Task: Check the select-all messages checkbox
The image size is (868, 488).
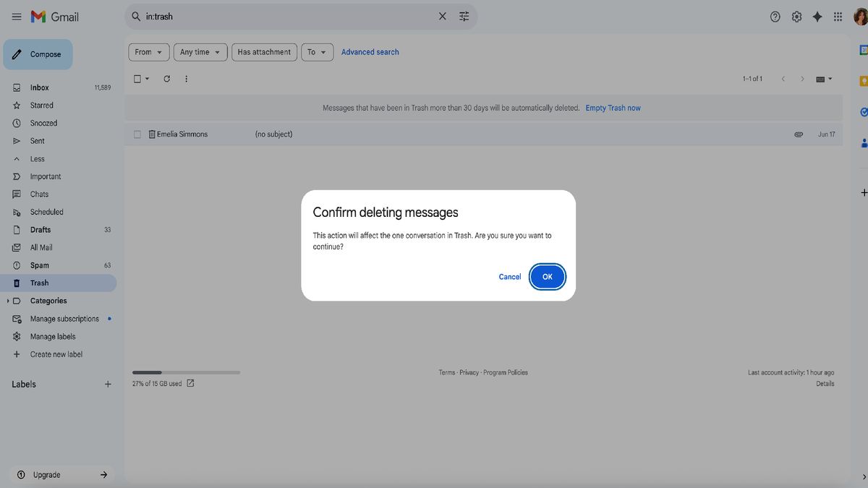Action: pos(136,78)
